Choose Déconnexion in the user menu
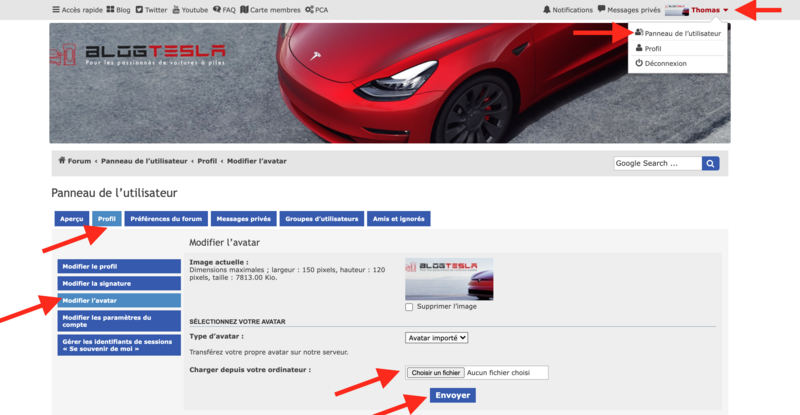Screen dimensions: 800x415 [x=661, y=63]
